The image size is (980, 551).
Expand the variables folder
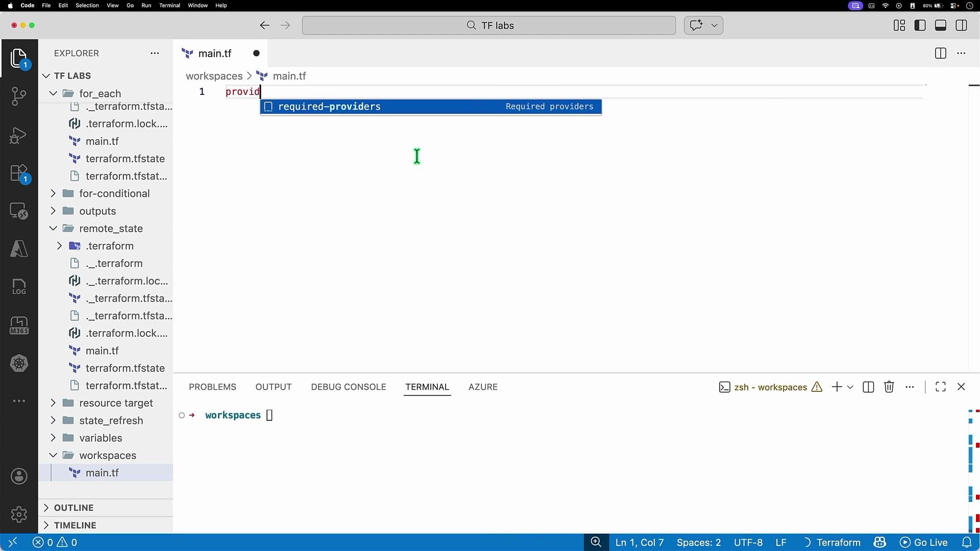tap(53, 438)
